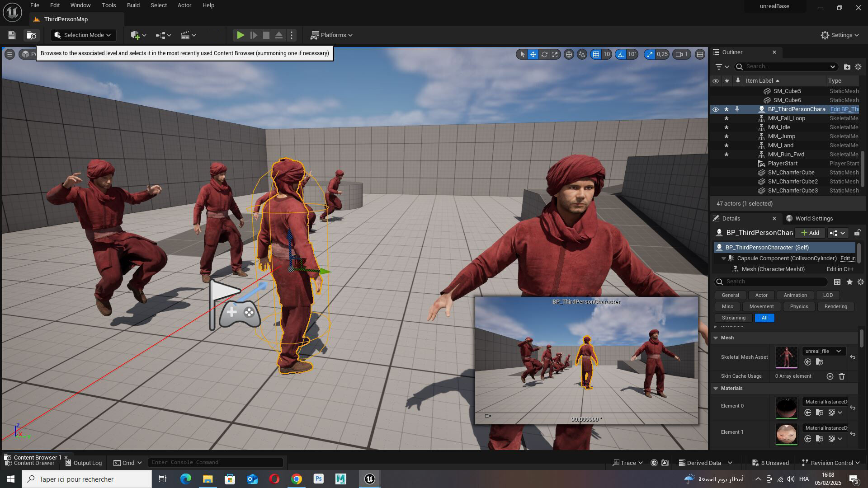The width and height of the screenshot is (868, 488).
Task: Toggle rotation snap angle icon
Action: click(621, 54)
